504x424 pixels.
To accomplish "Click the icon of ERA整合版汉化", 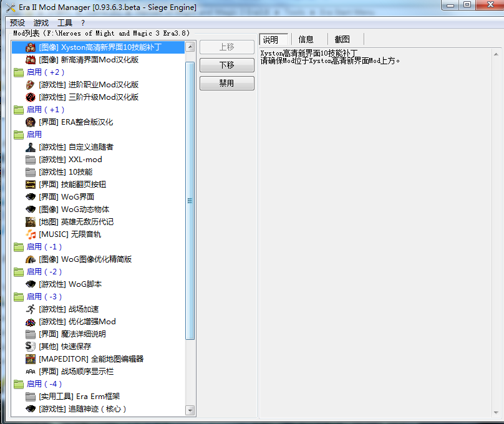I will [x=31, y=122].
